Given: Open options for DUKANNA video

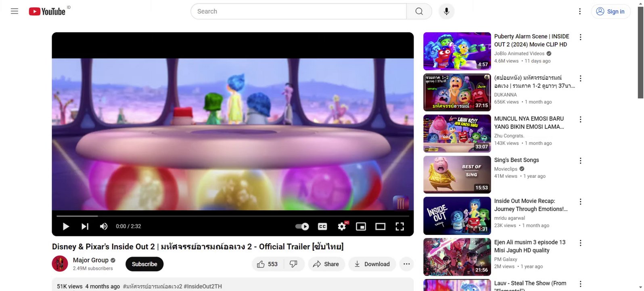Looking at the screenshot, I should [x=580, y=78].
